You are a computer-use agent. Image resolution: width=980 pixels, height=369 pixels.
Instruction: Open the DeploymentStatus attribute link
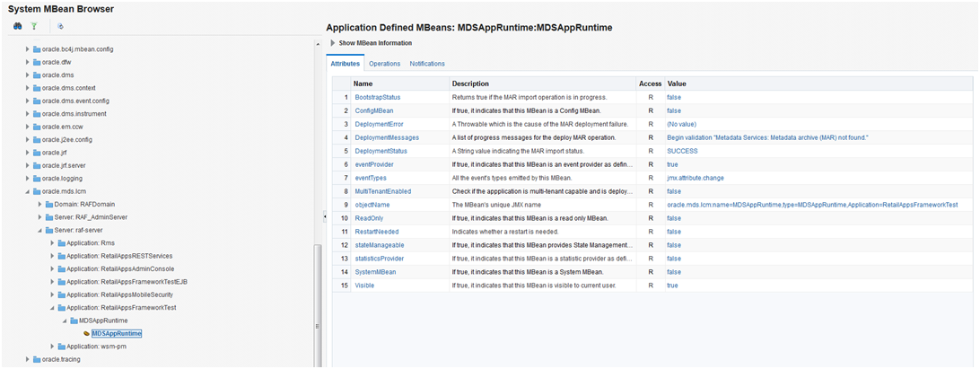pyautogui.click(x=381, y=151)
